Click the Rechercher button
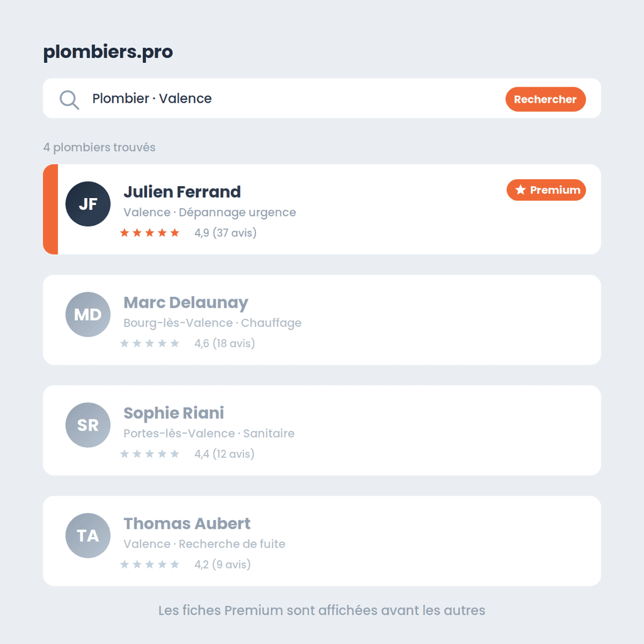Image resolution: width=644 pixels, height=644 pixels. click(545, 99)
